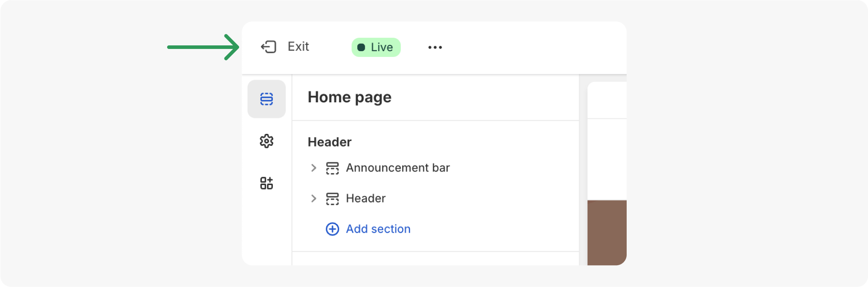868x287 pixels.
Task: Click the Home page title
Action: pos(349,97)
